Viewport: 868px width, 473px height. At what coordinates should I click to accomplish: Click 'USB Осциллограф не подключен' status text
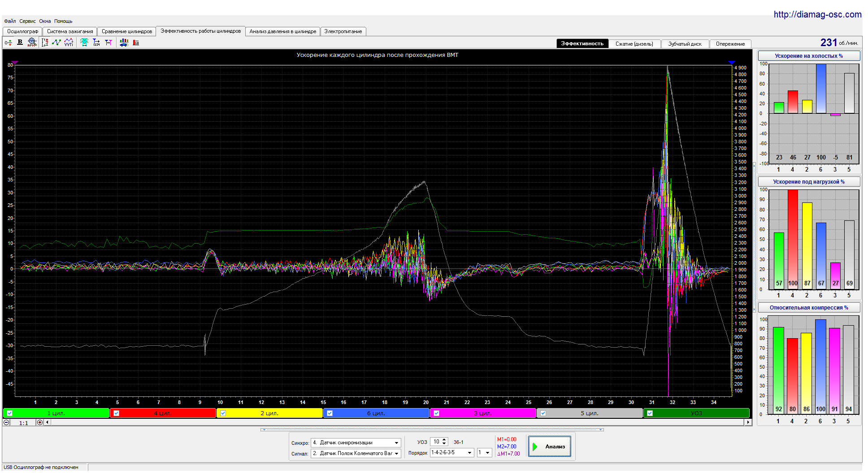pos(41,467)
